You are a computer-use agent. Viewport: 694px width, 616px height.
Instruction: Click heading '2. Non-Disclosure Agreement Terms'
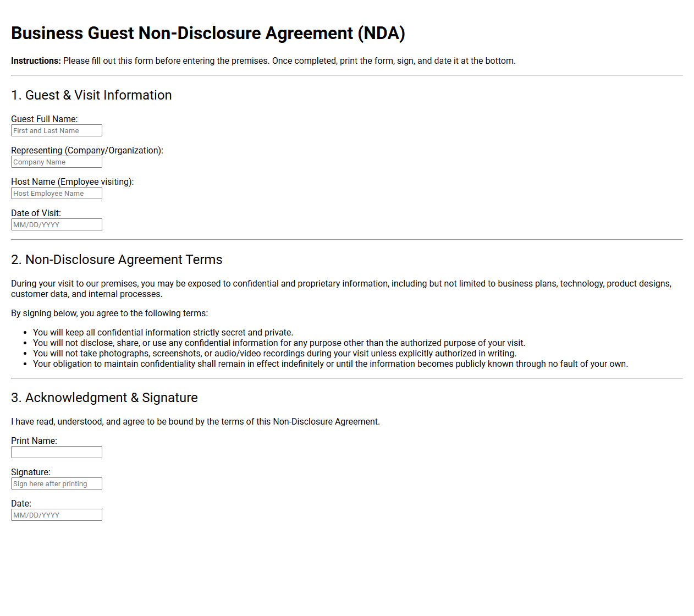[x=117, y=260]
